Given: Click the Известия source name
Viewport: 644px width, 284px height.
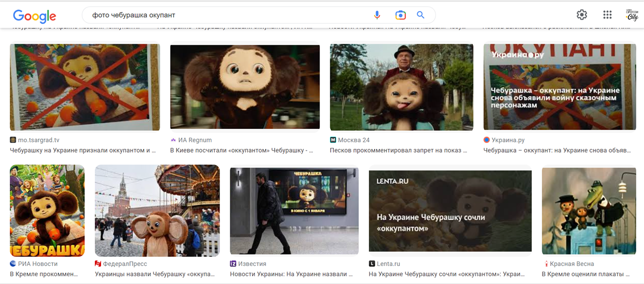Looking at the screenshot, I should tap(252, 263).
